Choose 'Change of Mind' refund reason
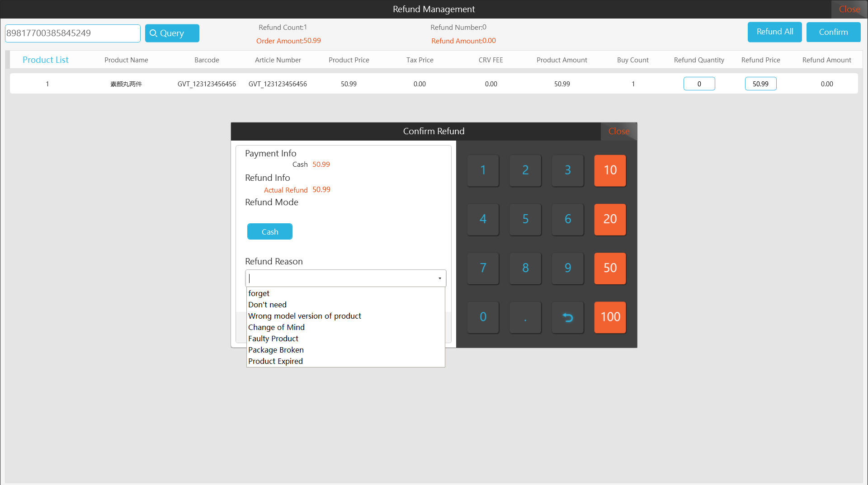This screenshot has height=485, width=868. [x=276, y=327]
